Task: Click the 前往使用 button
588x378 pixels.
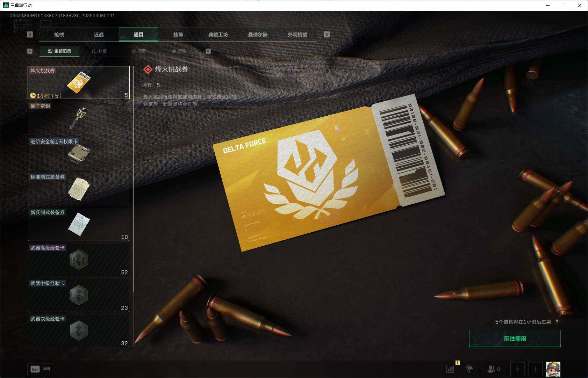Action: click(x=515, y=339)
